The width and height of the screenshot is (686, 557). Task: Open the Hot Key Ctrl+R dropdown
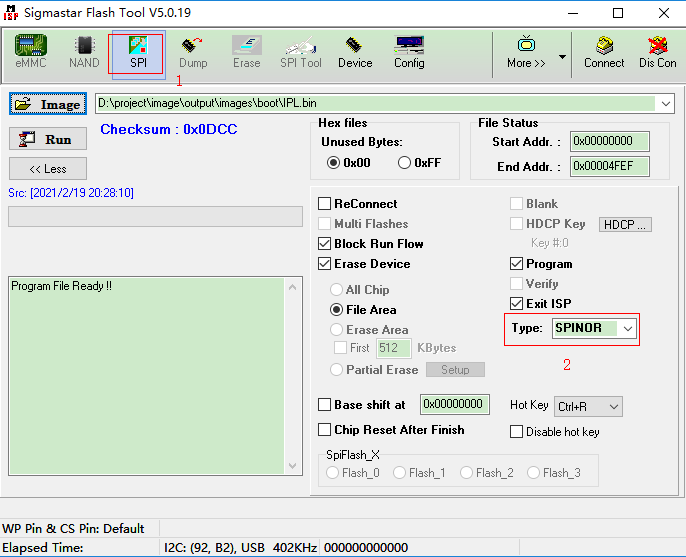point(613,406)
